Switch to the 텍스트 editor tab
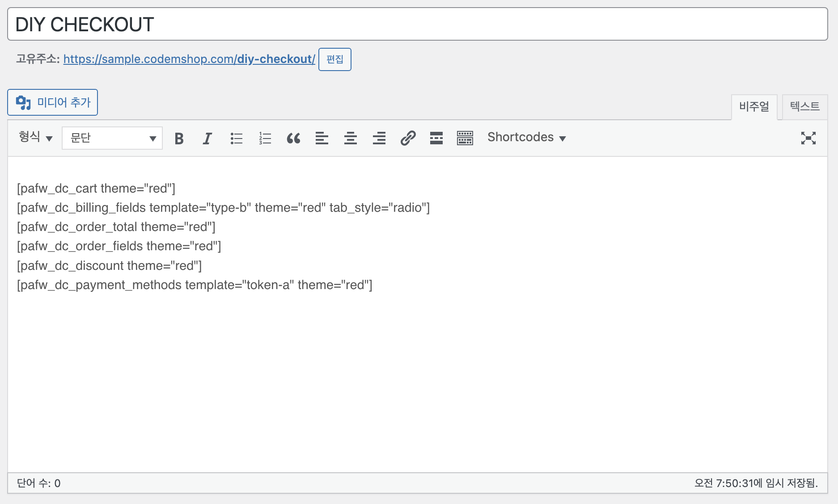 pyautogui.click(x=804, y=107)
